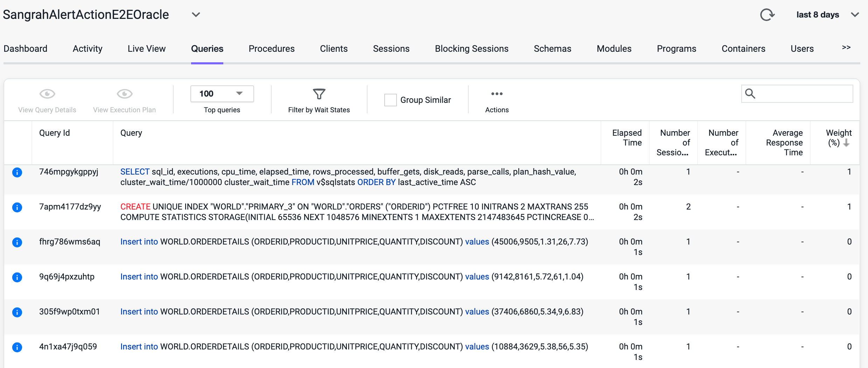Sort by the Query column header
The height and width of the screenshot is (368, 868).
tap(131, 133)
